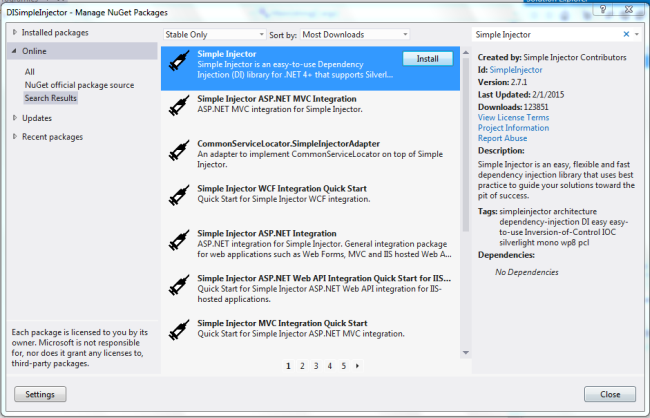650x418 pixels.
Task: Select NuGet official package source
Action: point(79,85)
